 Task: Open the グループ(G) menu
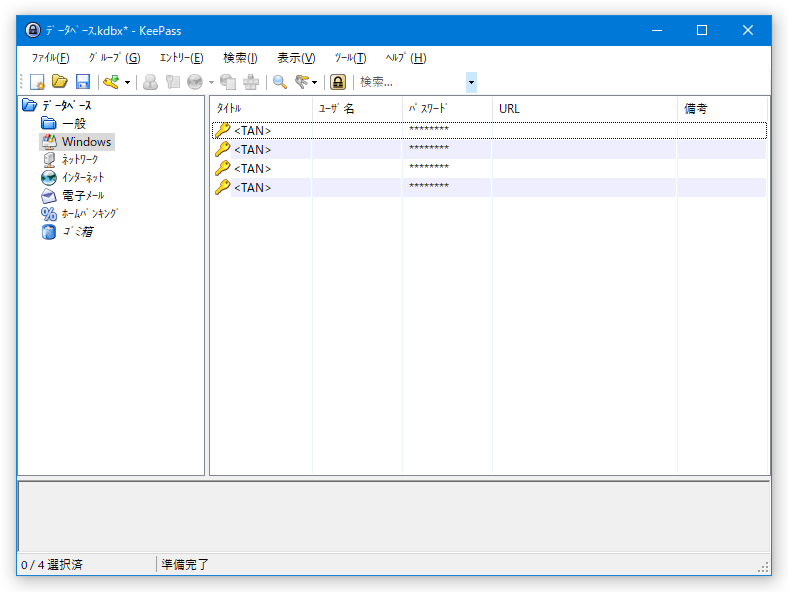tap(115, 58)
